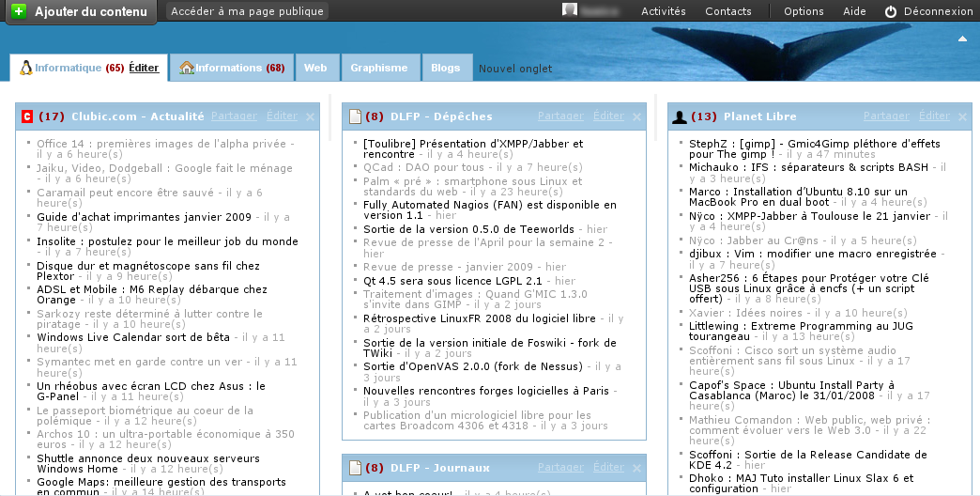This screenshot has width=980, height=496.
Task: Open 'djibux : Vim : modifier une macro' post
Action: pyautogui.click(x=813, y=254)
